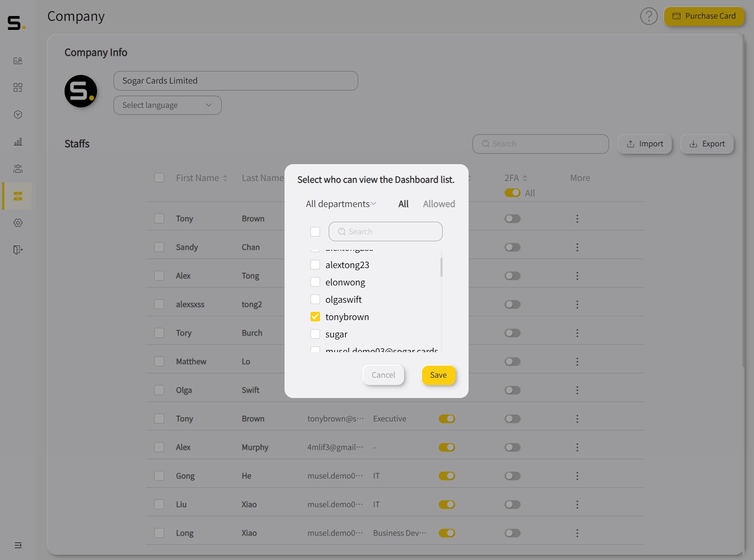Screen dimensions: 754x560
Task: Disable the yellow toggle for Gong He
Action: click(x=447, y=476)
